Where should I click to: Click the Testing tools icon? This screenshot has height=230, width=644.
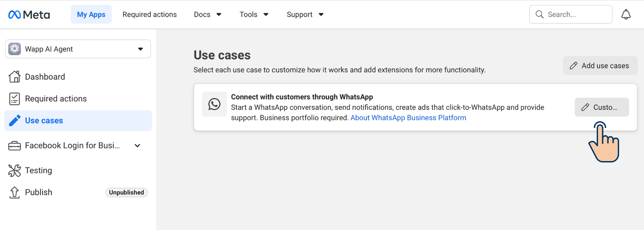pyautogui.click(x=15, y=171)
